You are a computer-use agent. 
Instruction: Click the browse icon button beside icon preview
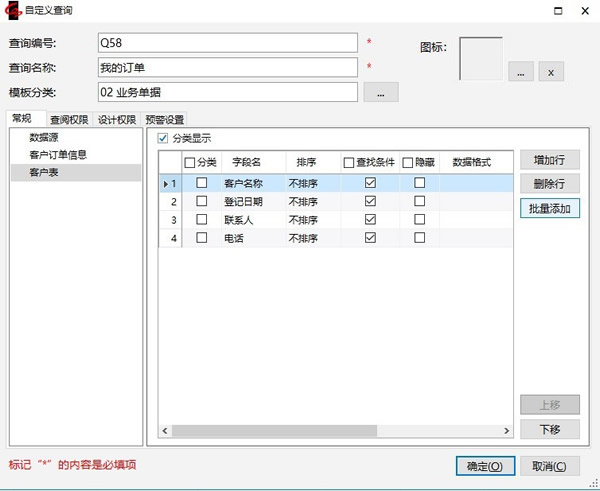520,72
